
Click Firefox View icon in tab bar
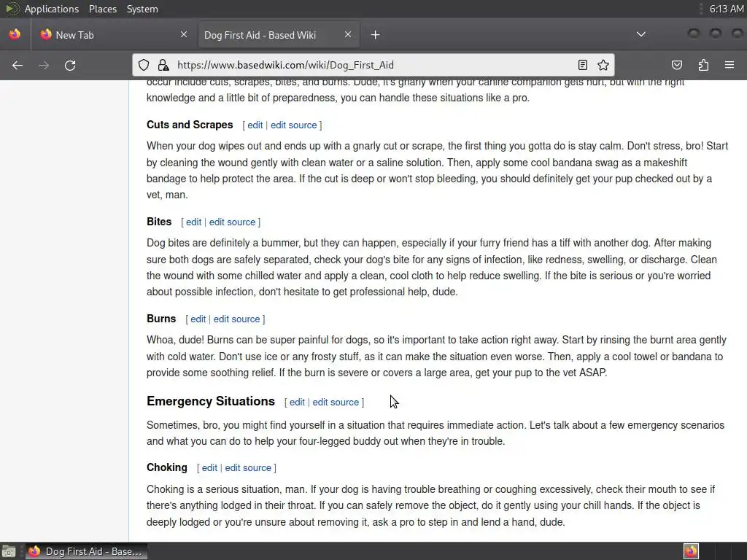[15, 34]
